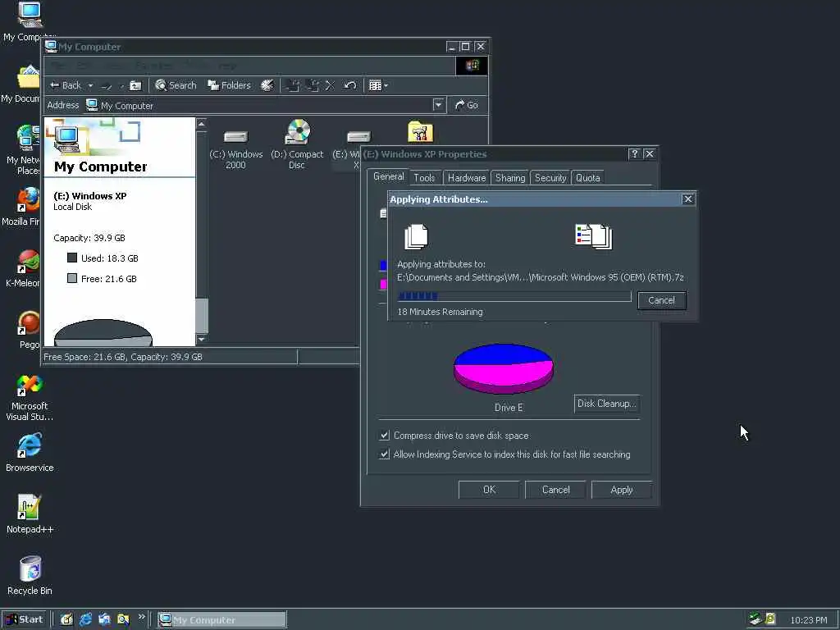
Task: Click the Up one level folder icon
Action: pos(136,85)
